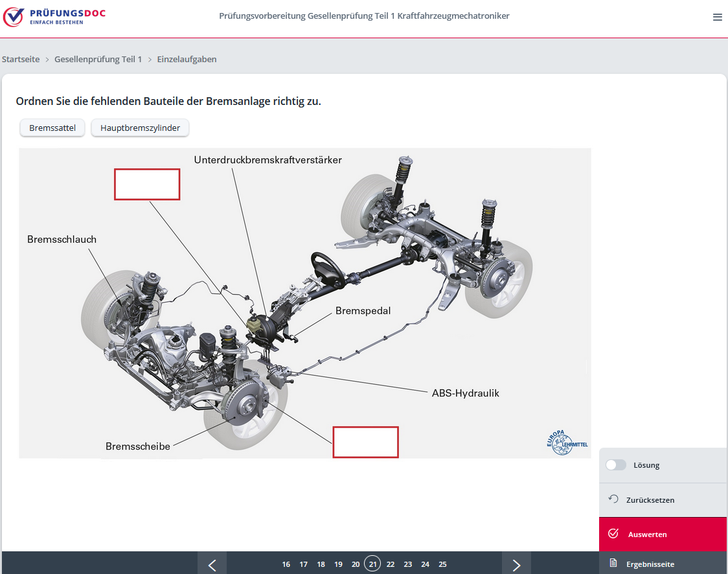
Task: Open Gesellenprüfung Teil 1 breadcrumb
Action: 98,59
